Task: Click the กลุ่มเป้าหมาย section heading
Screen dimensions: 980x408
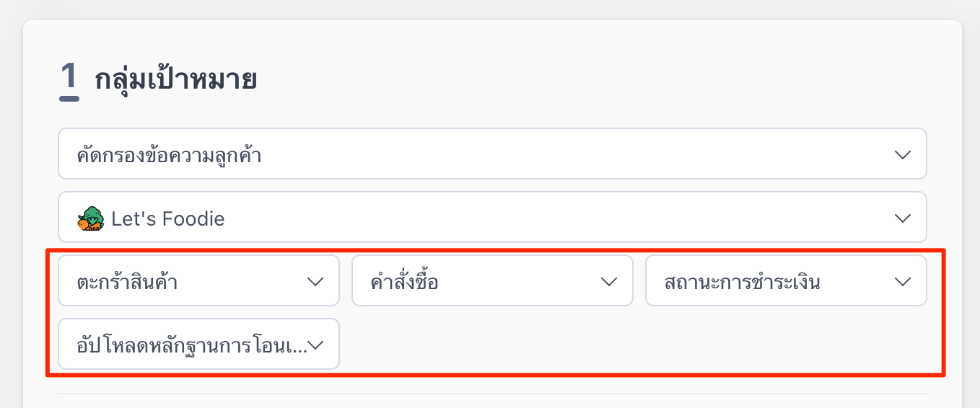Action: (176, 79)
